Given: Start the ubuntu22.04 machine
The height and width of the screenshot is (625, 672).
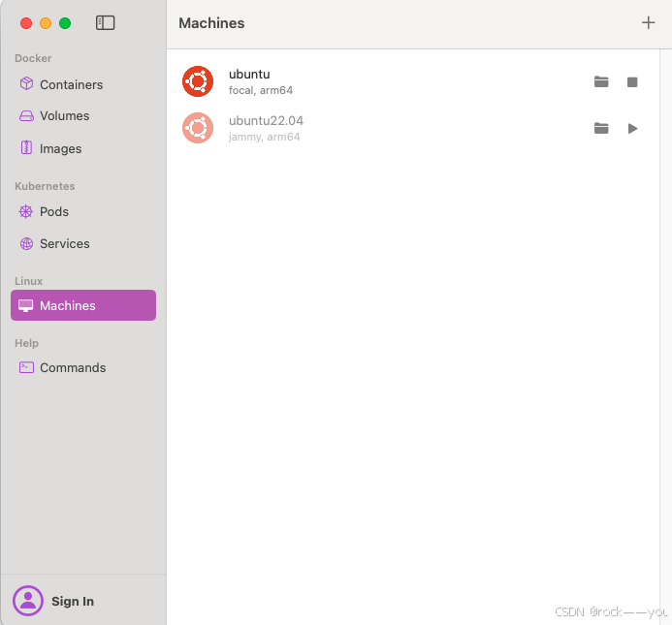Looking at the screenshot, I should tap(632, 128).
